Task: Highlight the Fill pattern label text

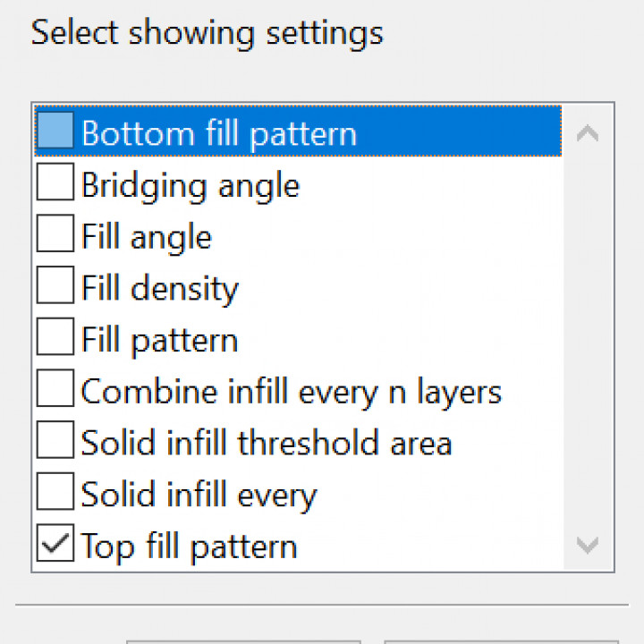Action: point(160,340)
